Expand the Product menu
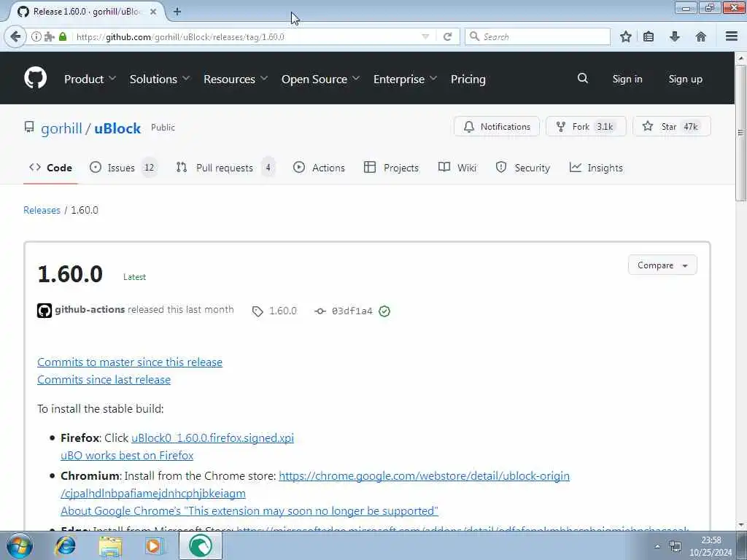Image resolution: width=747 pixels, height=560 pixels. [90, 79]
